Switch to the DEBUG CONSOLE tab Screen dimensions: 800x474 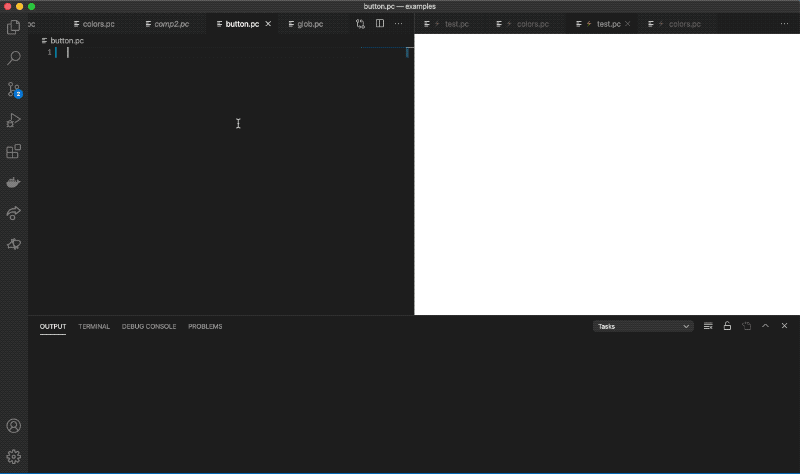[149, 327]
